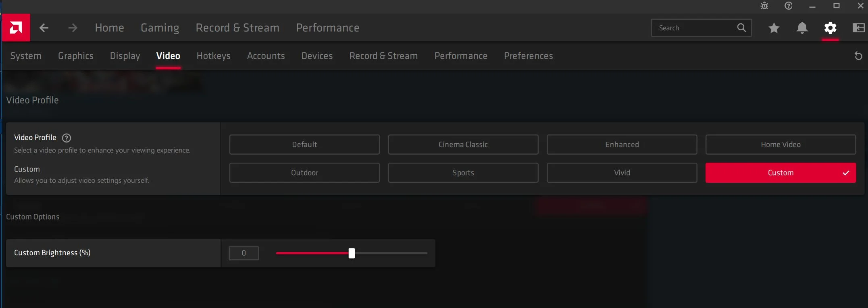Click the search magnifier icon

coord(741,28)
